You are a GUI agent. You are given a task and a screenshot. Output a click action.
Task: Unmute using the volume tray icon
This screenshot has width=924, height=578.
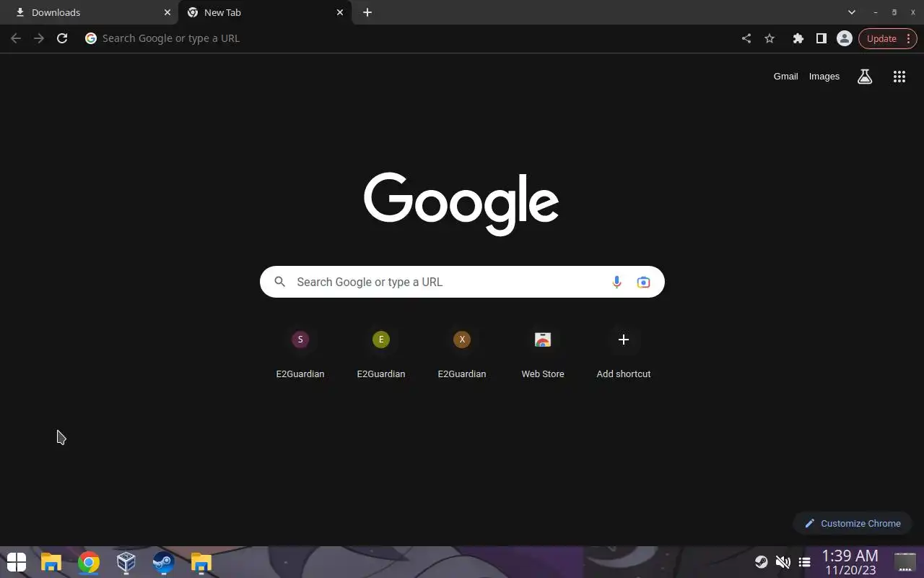783,562
